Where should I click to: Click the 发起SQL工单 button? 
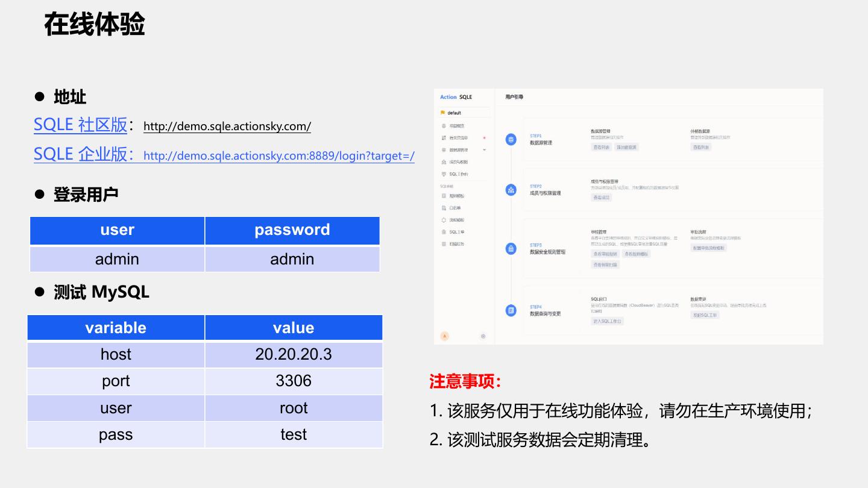pyautogui.click(x=705, y=315)
